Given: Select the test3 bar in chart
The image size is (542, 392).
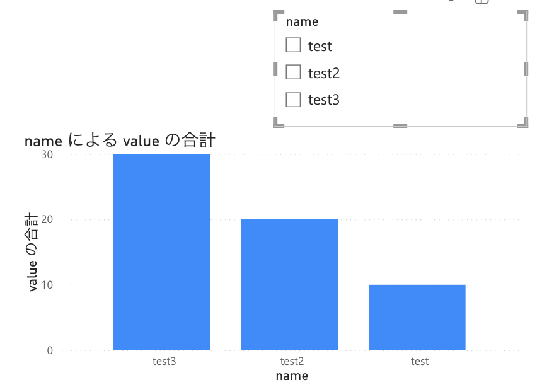Looking at the screenshot, I should [x=162, y=252].
